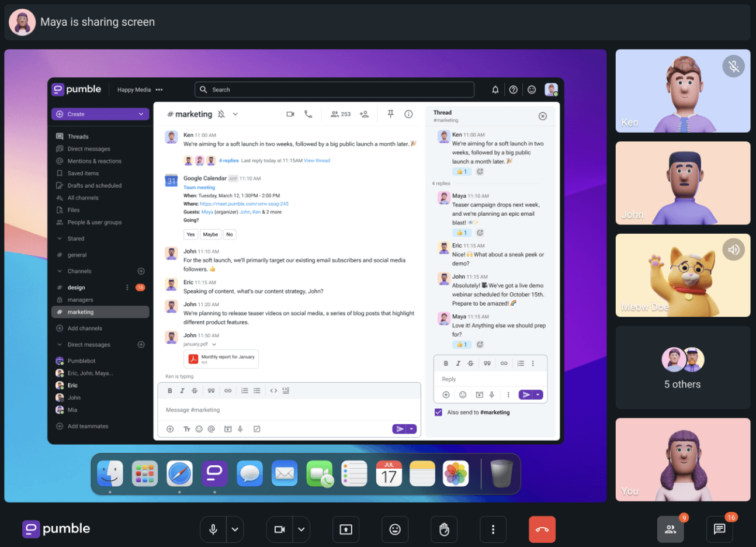The height and width of the screenshot is (547, 756).
Task: Toggle the microphone in call controls
Action: 213,529
